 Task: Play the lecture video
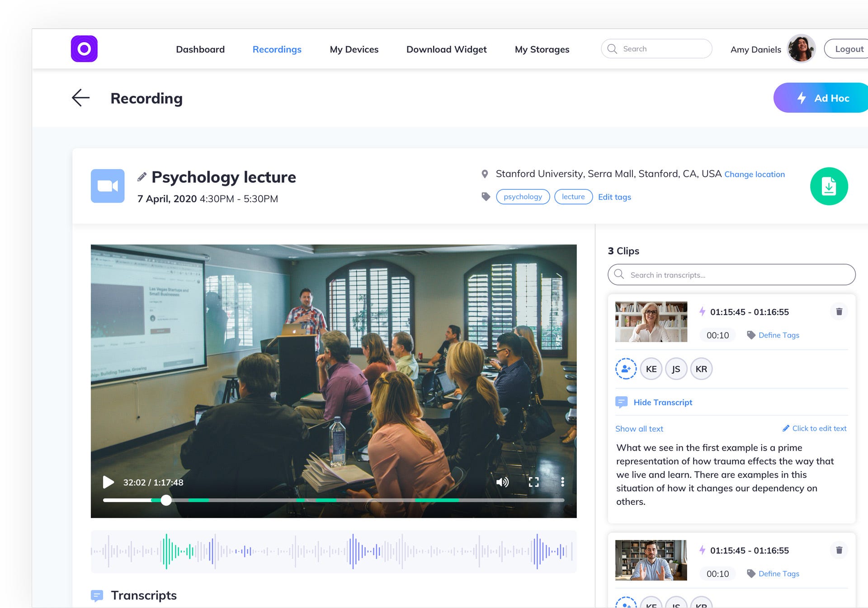pyautogui.click(x=108, y=482)
